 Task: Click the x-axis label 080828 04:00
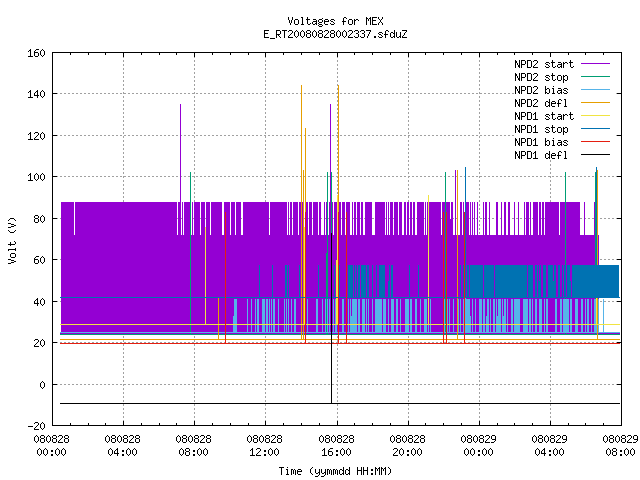tap(122, 446)
